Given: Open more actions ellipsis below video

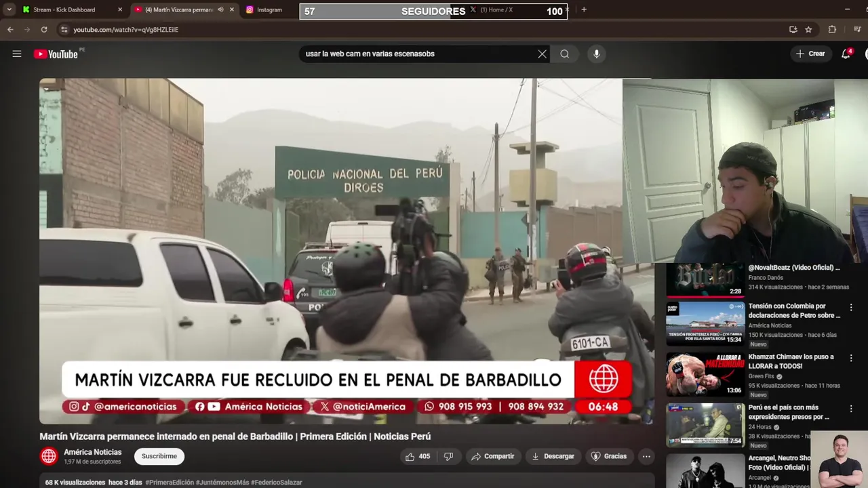Looking at the screenshot, I should click(x=646, y=456).
